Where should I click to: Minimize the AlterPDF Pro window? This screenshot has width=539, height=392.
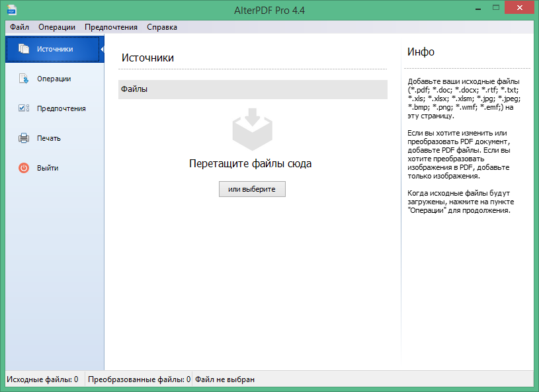[478, 8]
